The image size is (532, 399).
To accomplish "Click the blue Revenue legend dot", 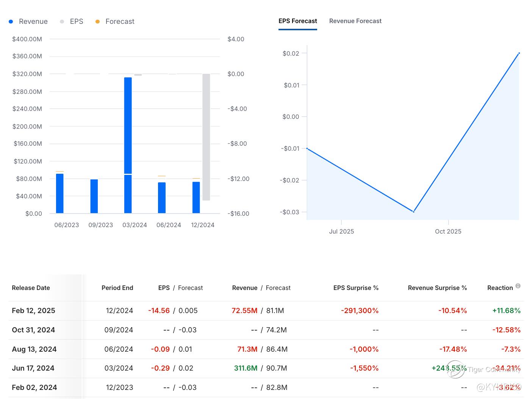I will coord(11,22).
